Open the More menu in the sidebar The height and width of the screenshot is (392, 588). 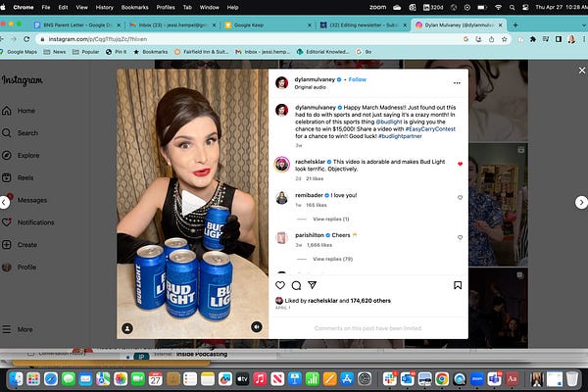[x=18, y=329]
